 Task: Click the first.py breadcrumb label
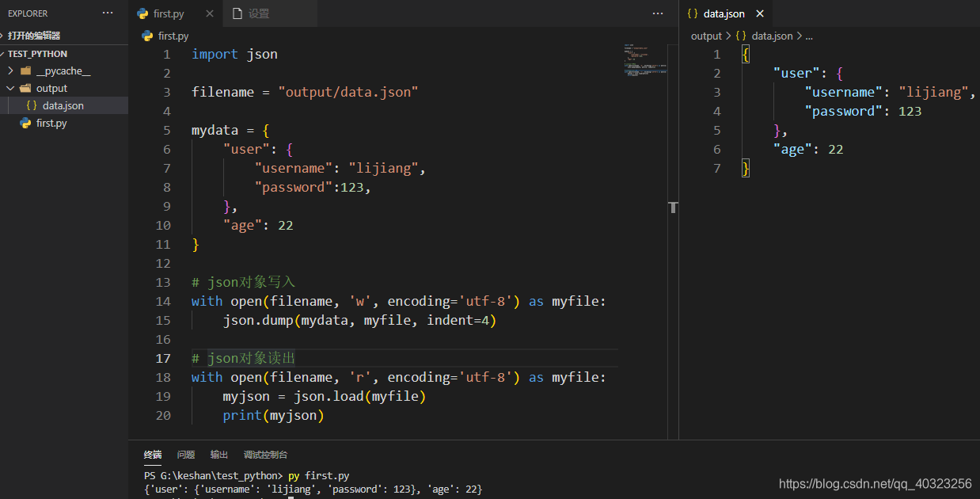173,36
